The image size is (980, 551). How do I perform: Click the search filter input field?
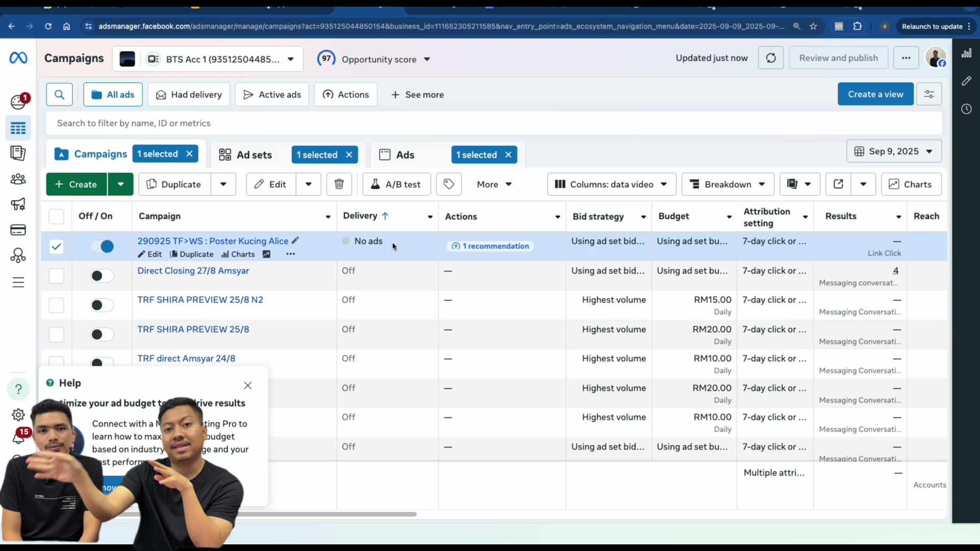(x=493, y=123)
